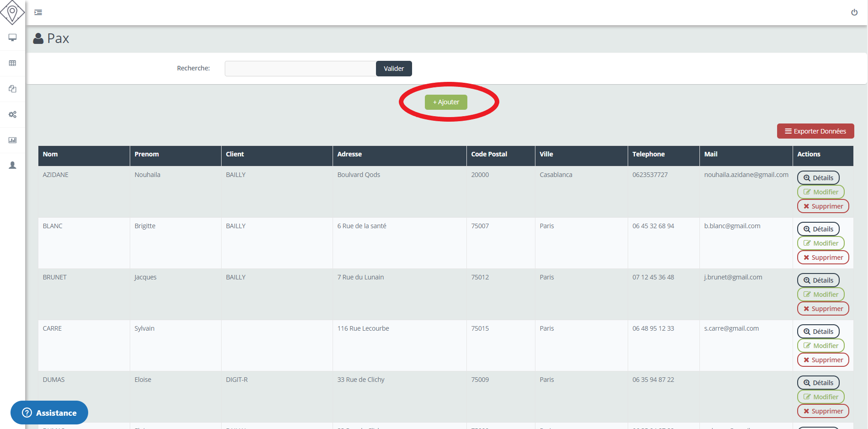868x429 pixels.
Task: View Détails for AZIDANE Nouhaila
Action: coord(818,178)
